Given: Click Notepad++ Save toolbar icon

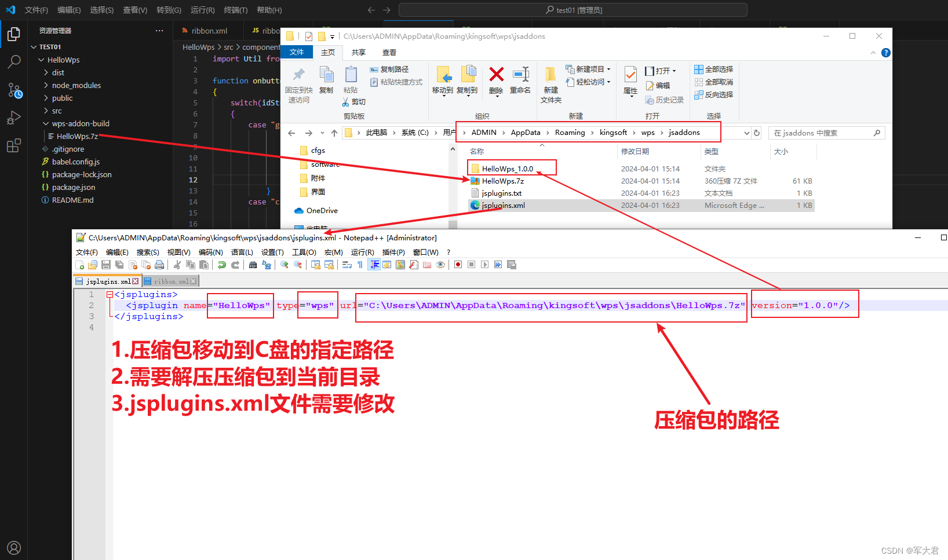Looking at the screenshot, I should coord(106,265).
